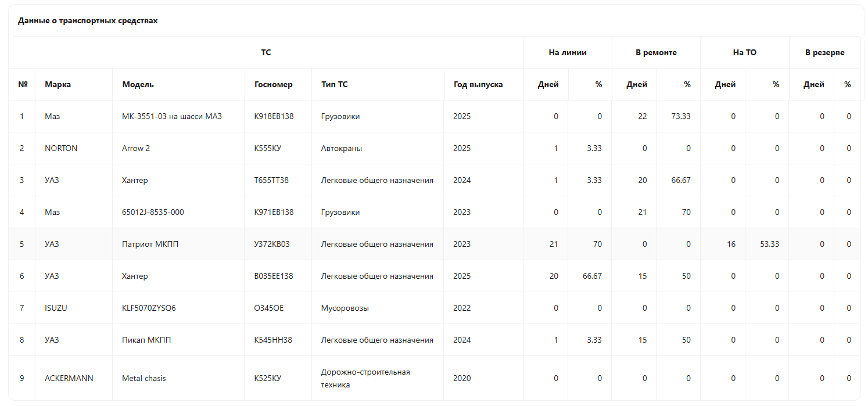This screenshot has height=406, width=868.
Task: Click the Марка column header
Action: (58, 84)
